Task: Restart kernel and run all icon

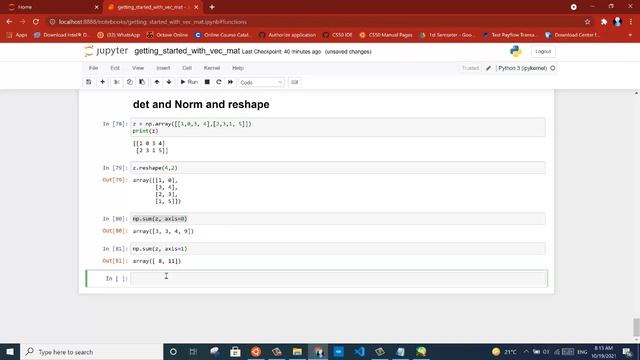Action: click(x=231, y=82)
